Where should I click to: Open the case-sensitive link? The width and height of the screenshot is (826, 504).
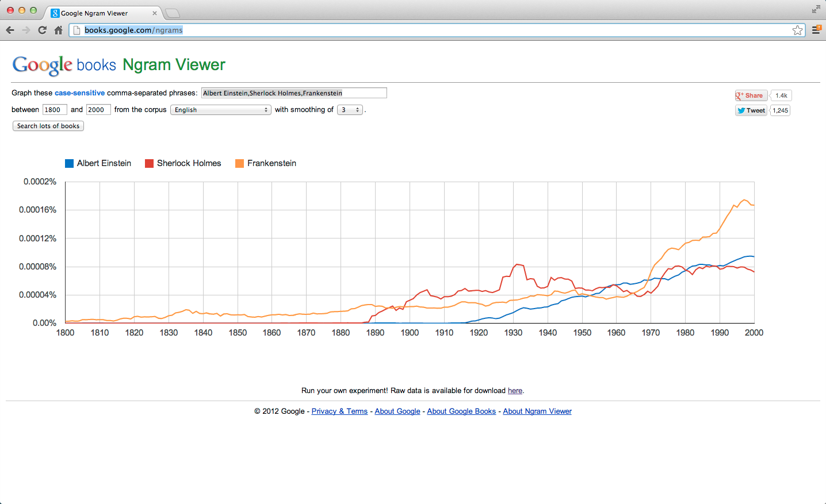coord(80,93)
